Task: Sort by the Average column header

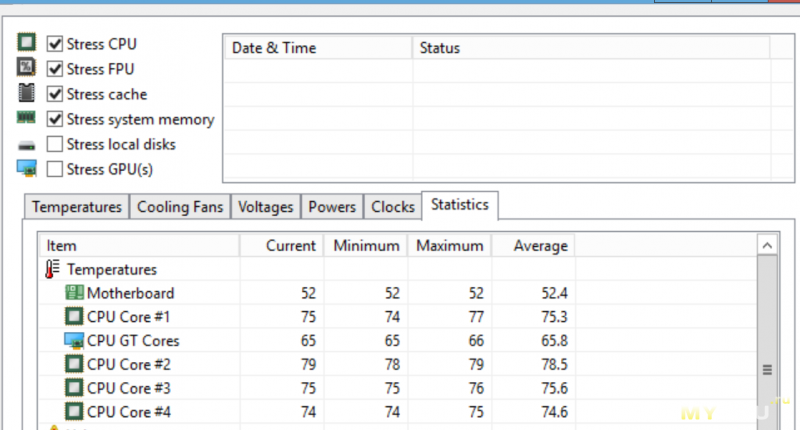Action: (x=533, y=245)
